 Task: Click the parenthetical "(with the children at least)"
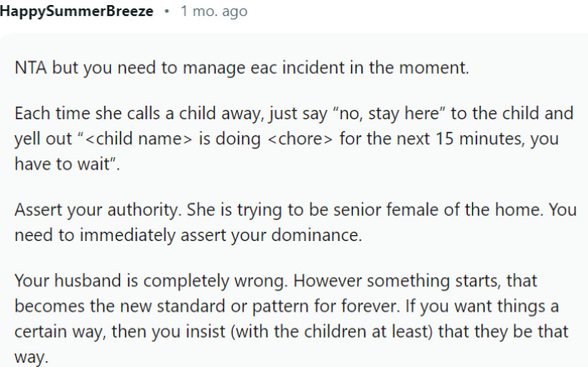click(x=332, y=332)
